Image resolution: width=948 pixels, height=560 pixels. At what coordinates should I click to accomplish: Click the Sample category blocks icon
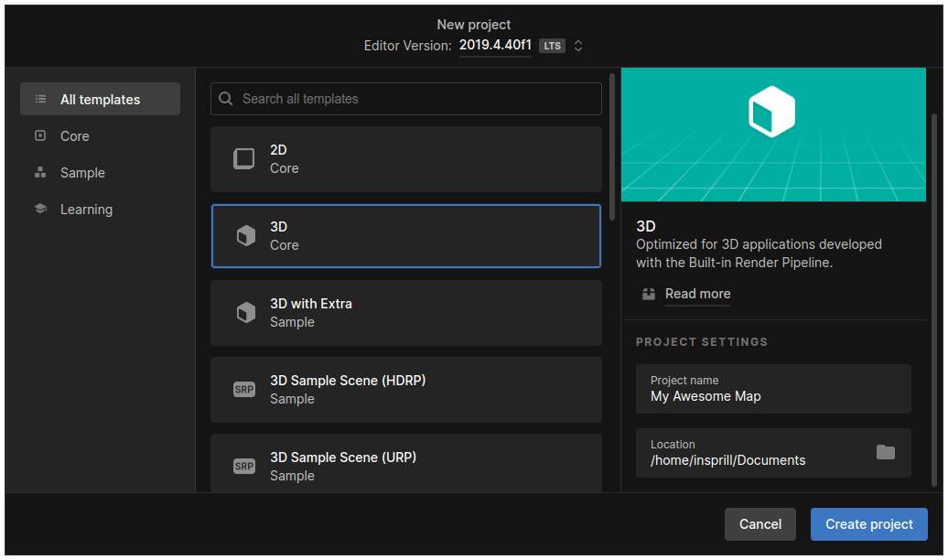pyautogui.click(x=40, y=173)
